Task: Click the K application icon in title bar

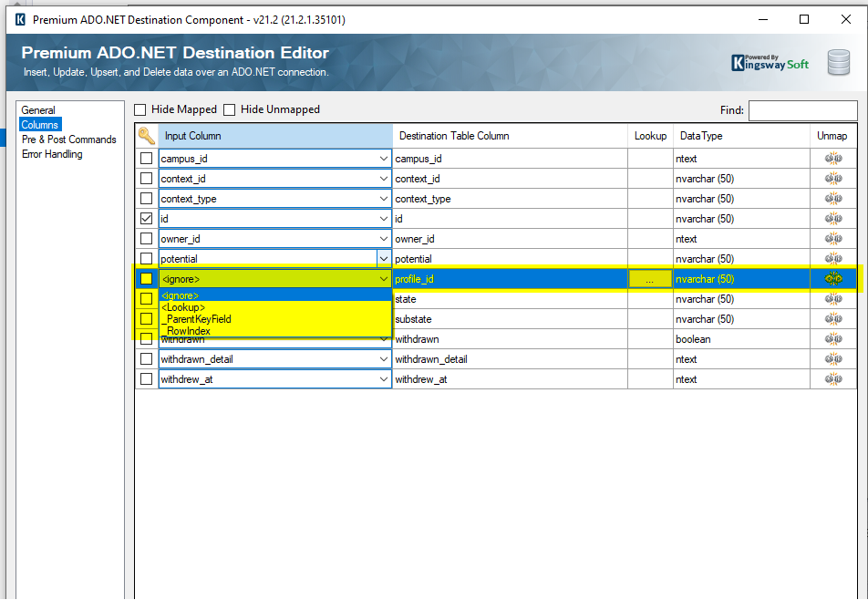Action: pyautogui.click(x=20, y=20)
